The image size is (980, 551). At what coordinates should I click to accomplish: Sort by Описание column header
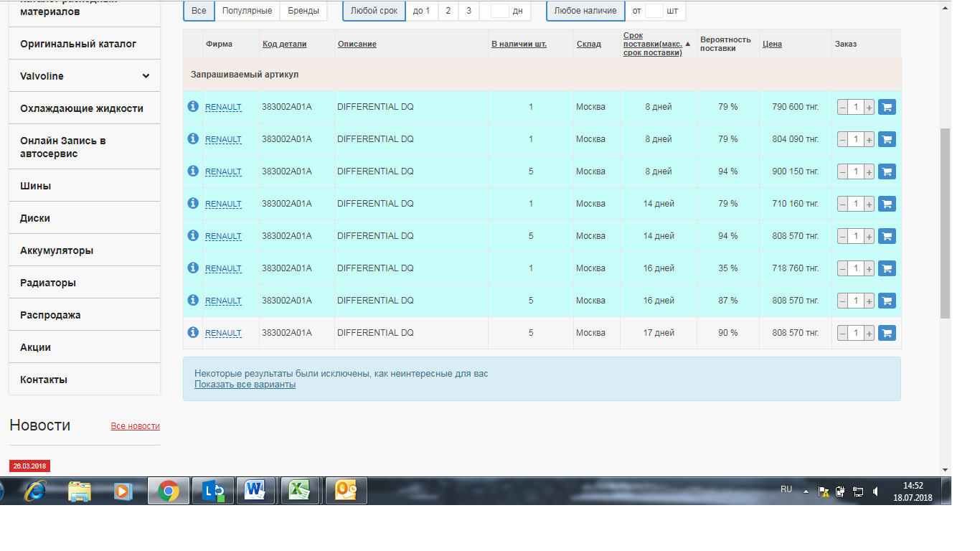357,44
